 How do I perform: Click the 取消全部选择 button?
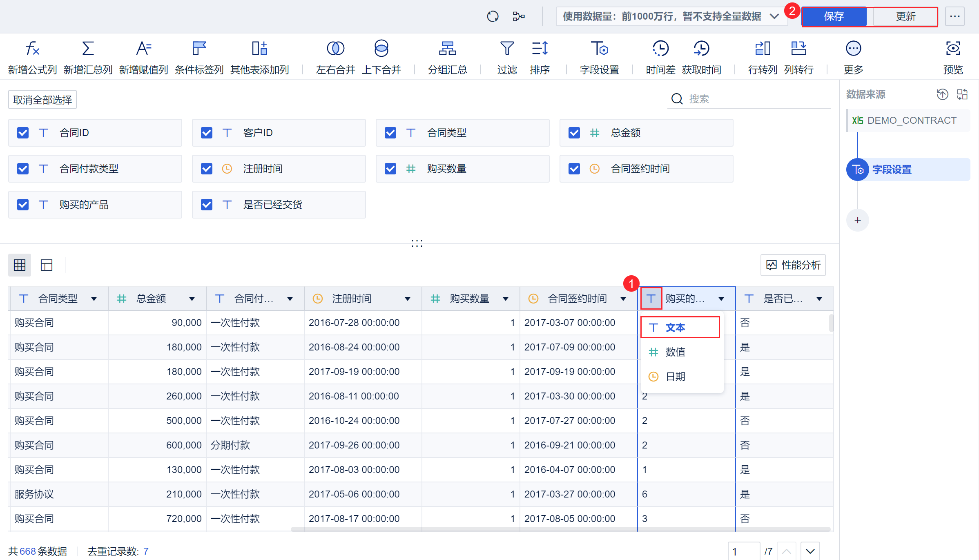tap(42, 100)
